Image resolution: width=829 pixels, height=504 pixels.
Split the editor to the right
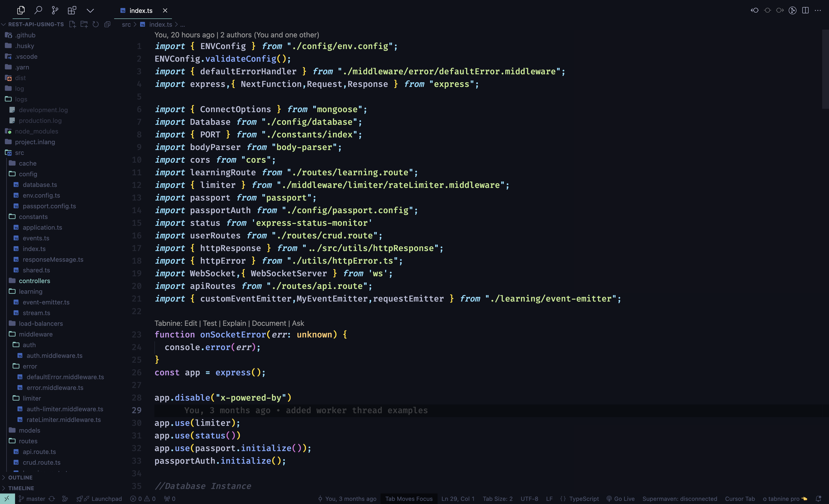click(x=805, y=10)
